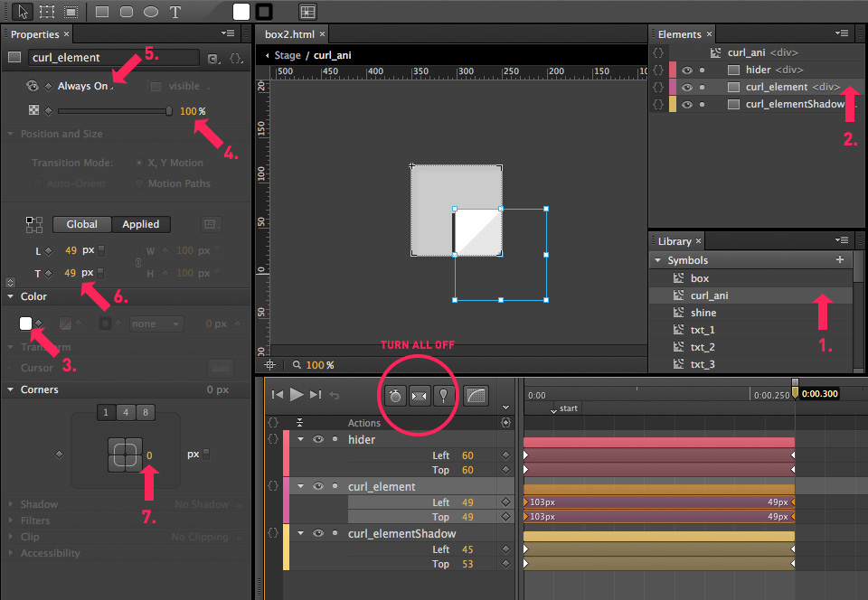Collapse the curl_element layer in timeline

[300, 486]
